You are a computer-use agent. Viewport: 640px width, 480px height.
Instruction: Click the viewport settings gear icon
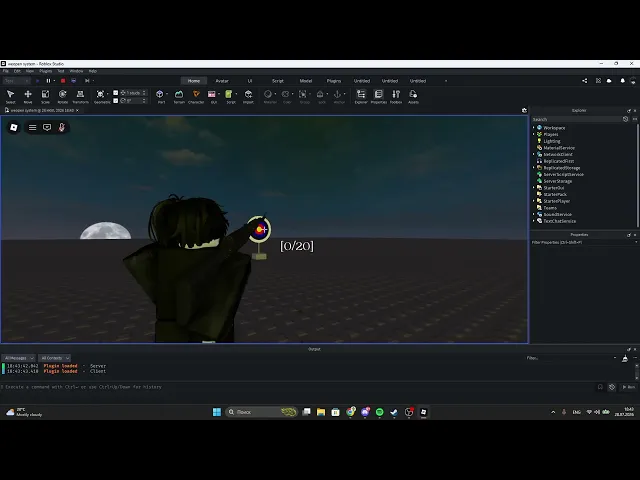pos(524,110)
